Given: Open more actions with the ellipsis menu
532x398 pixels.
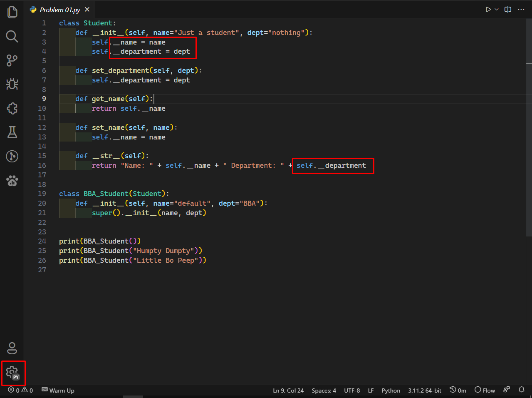Looking at the screenshot, I should pyautogui.click(x=521, y=9).
